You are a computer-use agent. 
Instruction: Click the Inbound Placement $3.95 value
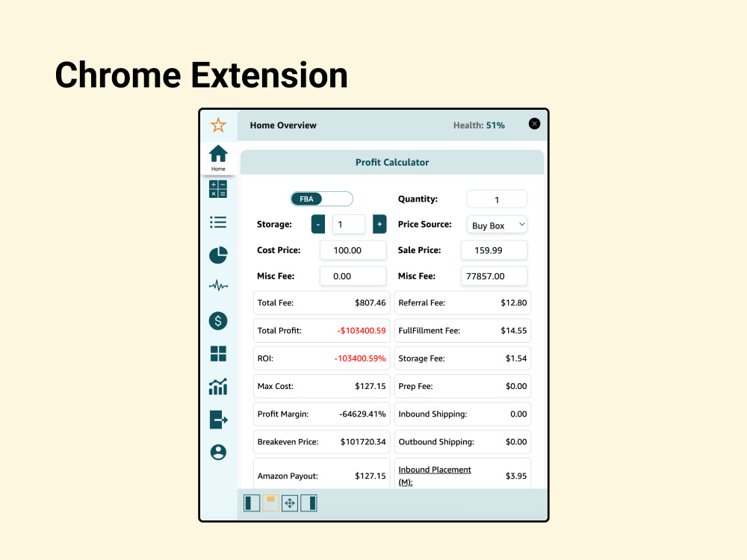click(516, 476)
